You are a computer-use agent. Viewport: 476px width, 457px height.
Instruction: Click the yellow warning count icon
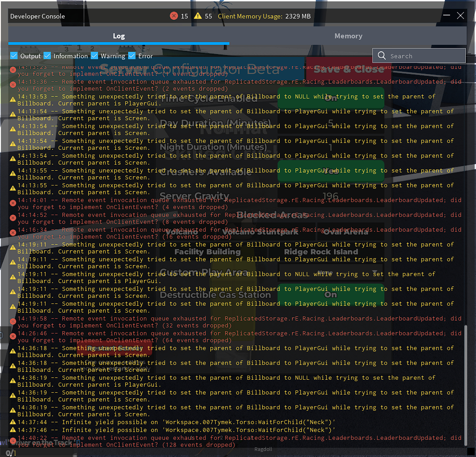coord(198,16)
